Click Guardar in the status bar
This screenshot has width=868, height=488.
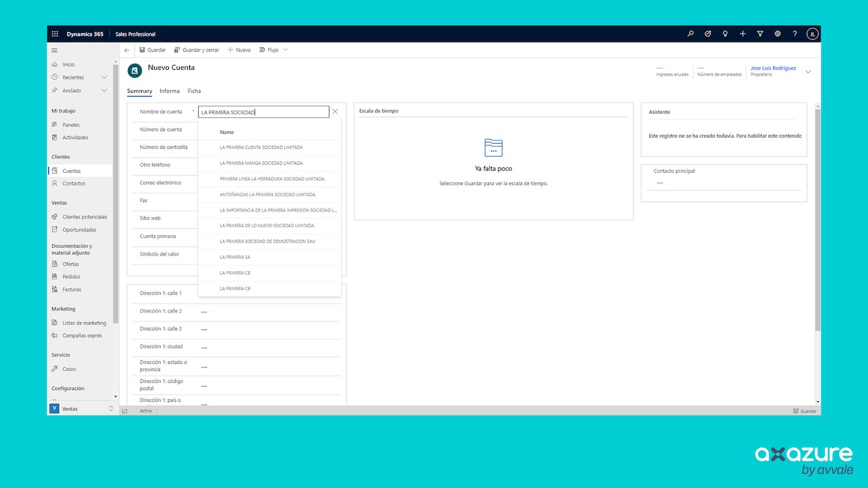point(805,411)
